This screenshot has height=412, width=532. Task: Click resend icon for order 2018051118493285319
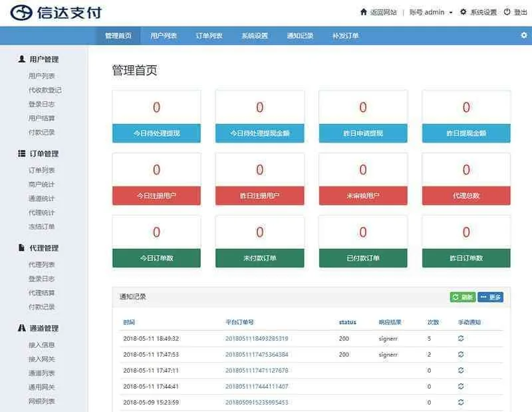[x=460, y=339]
